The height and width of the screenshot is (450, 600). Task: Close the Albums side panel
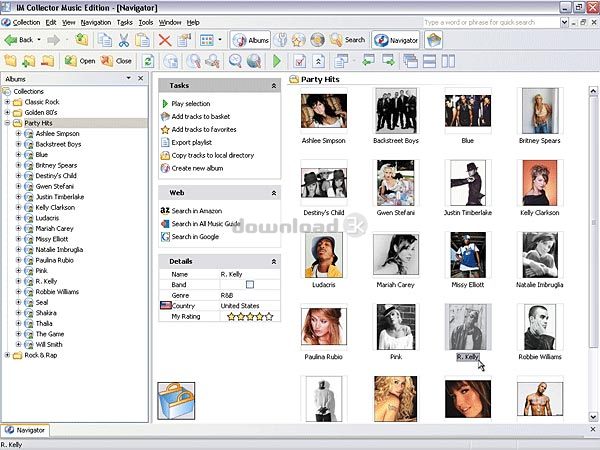(140, 78)
